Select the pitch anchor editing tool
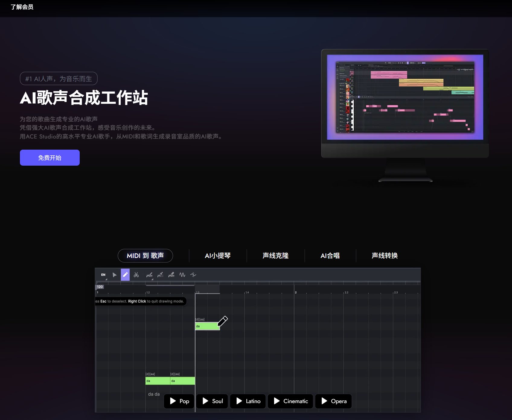Viewport: 512px width, 420px height. (160, 275)
